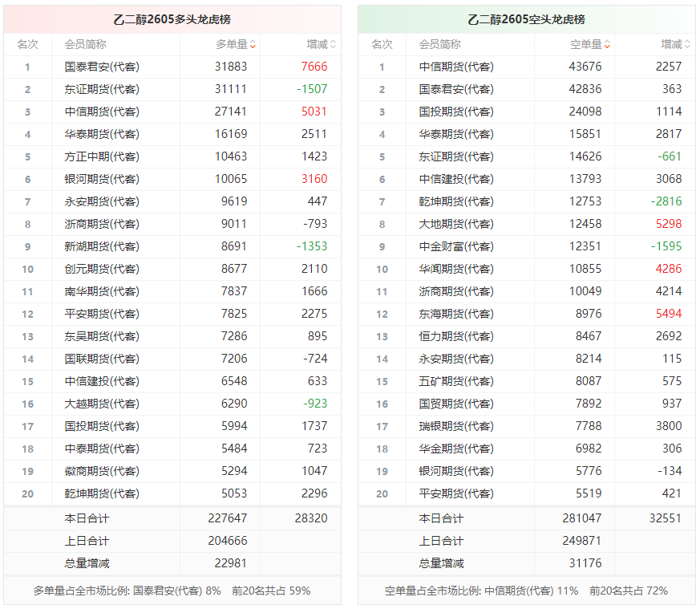Click 华泰期货(代客) in short ranking row 4
Viewport: 700px width, 609px height.
[x=456, y=134]
